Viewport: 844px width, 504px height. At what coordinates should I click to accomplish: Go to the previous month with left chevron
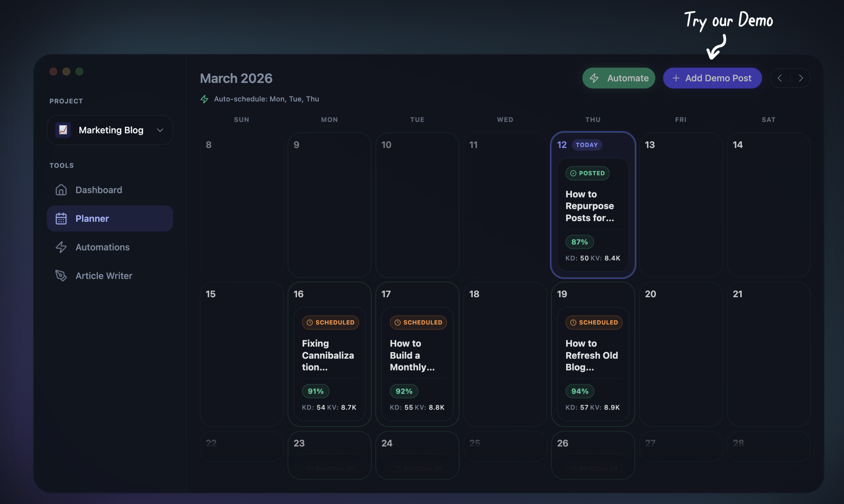(x=780, y=78)
